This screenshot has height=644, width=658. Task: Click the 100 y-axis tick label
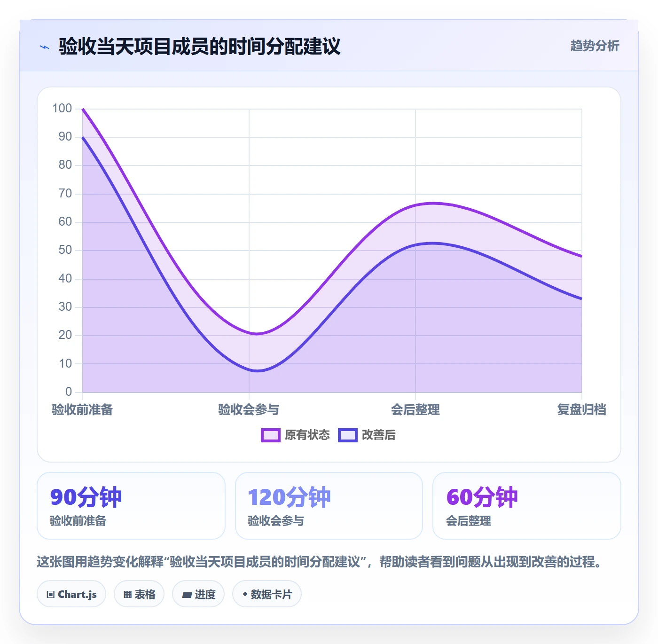click(62, 109)
